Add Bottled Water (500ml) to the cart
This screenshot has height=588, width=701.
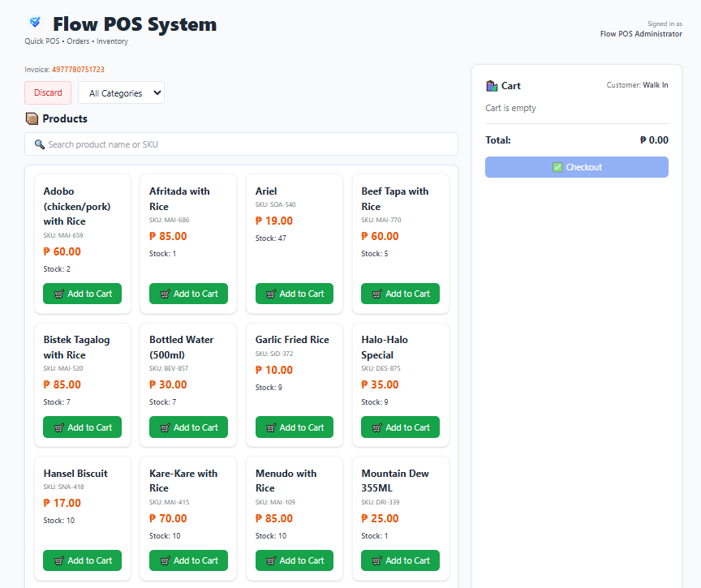[x=188, y=427]
